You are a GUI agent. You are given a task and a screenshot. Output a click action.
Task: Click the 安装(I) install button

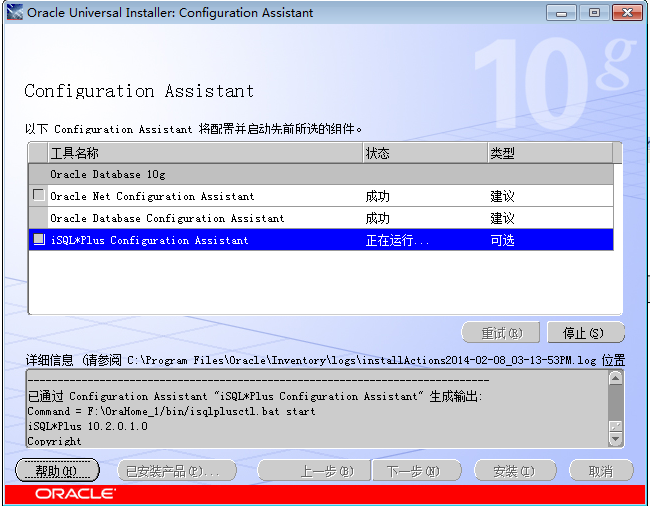point(514,470)
